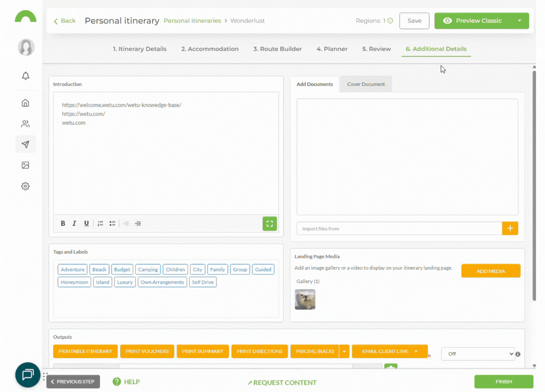Open the contacts people icon in sidebar
The height and width of the screenshot is (392, 545).
[x=25, y=124]
